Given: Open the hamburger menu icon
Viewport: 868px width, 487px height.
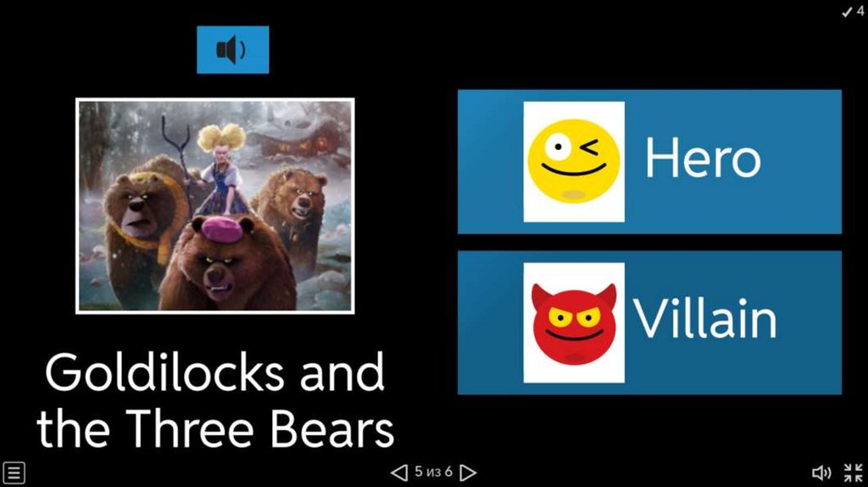Looking at the screenshot, I should tap(14, 473).
